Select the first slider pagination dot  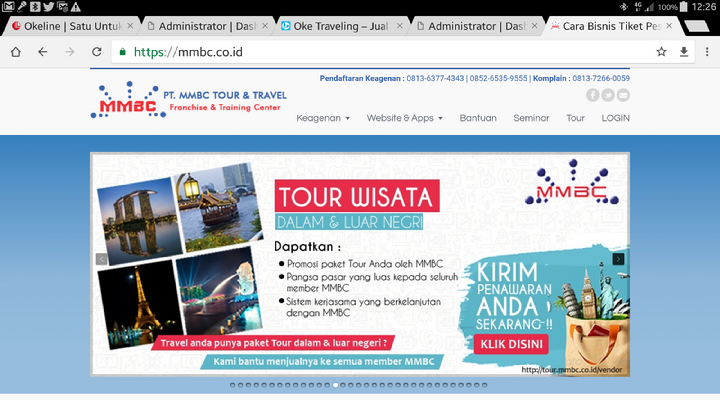click(x=232, y=385)
